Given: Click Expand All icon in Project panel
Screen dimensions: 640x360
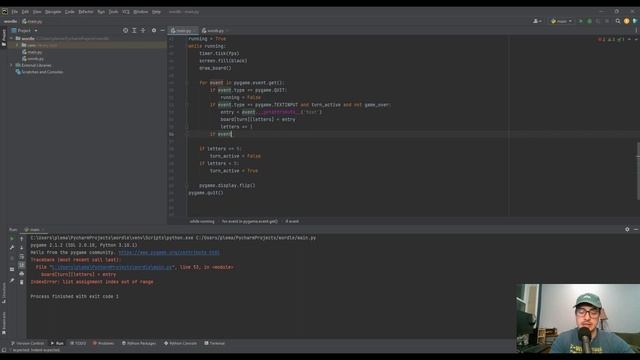Looking at the screenshot, I should click(134, 31).
